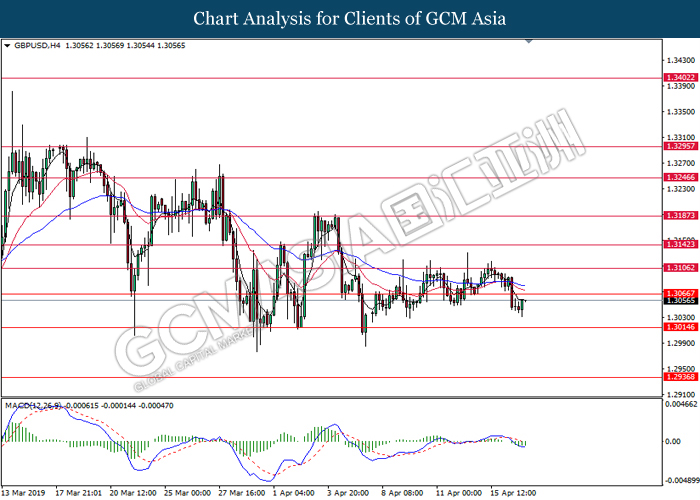Click the MACD 0.00 zero level label
The image size is (700, 500).
[x=675, y=441]
